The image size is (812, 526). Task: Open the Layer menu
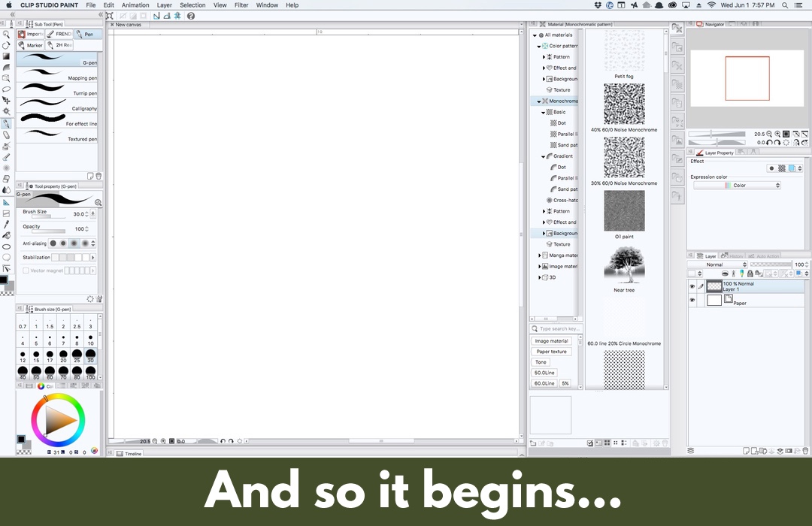point(164,5)
